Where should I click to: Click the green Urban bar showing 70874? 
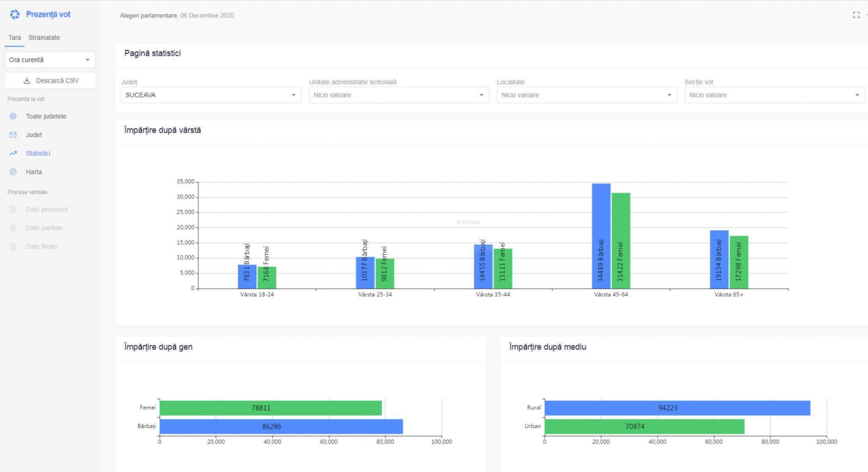point(644,426)
